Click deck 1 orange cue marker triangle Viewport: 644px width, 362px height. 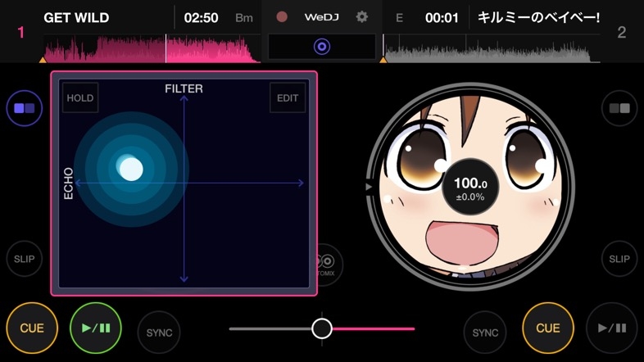43,60
